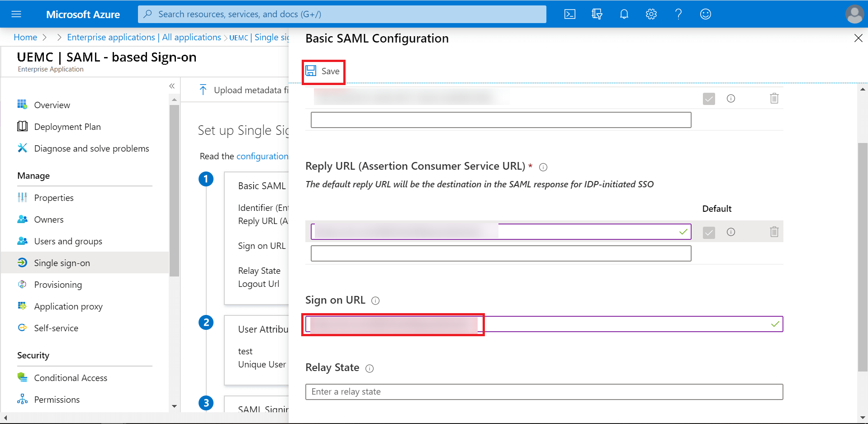Image resolution: width=868 pixels, height=424 pixels.
Task: Open the notifications bell
Action: pyautogui.click(x=624, y=14)
